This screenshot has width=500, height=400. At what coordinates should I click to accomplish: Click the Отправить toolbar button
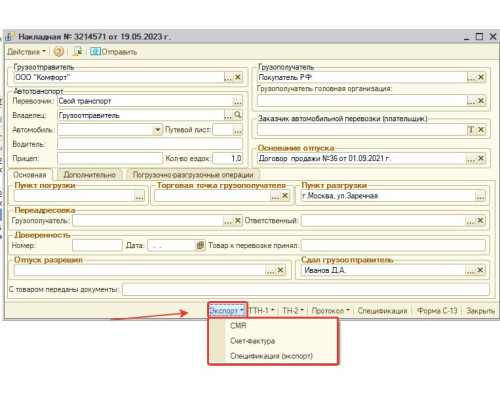click(113, 52)
